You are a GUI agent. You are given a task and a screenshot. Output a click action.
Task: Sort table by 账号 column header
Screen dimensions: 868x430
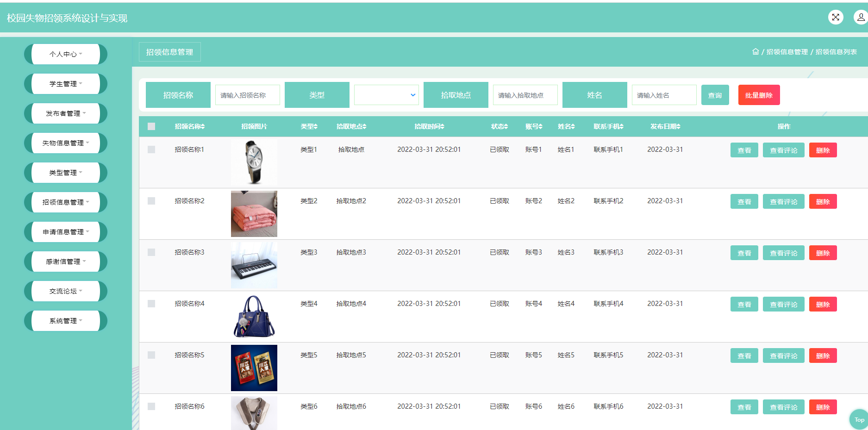coord(534,126)
